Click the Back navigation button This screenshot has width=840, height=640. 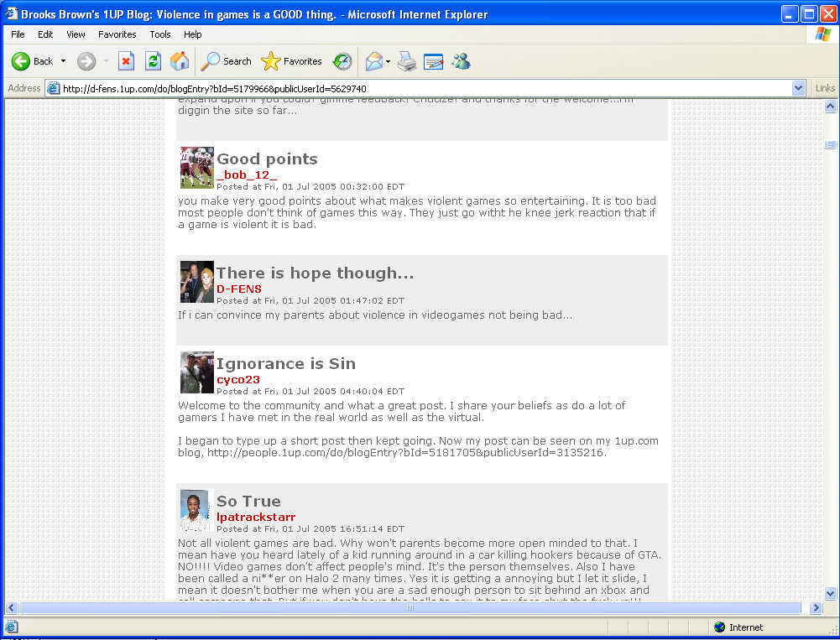coord(33,61)
